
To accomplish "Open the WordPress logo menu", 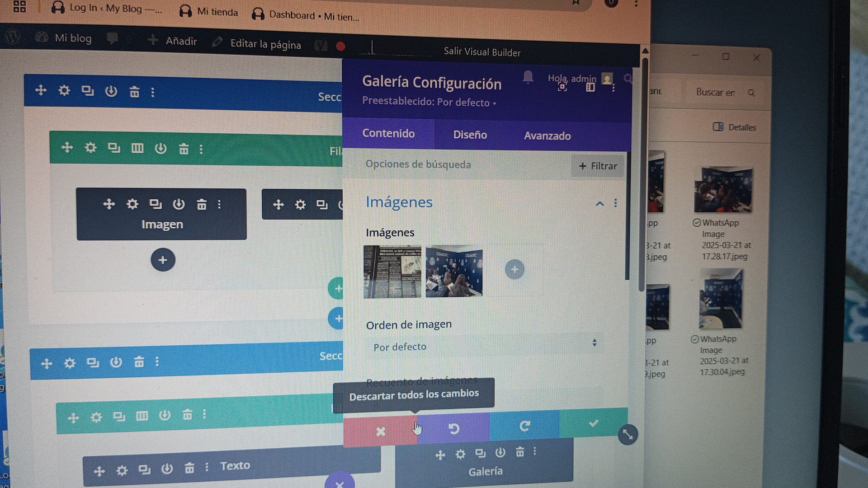I will click(x=13, y=36).
